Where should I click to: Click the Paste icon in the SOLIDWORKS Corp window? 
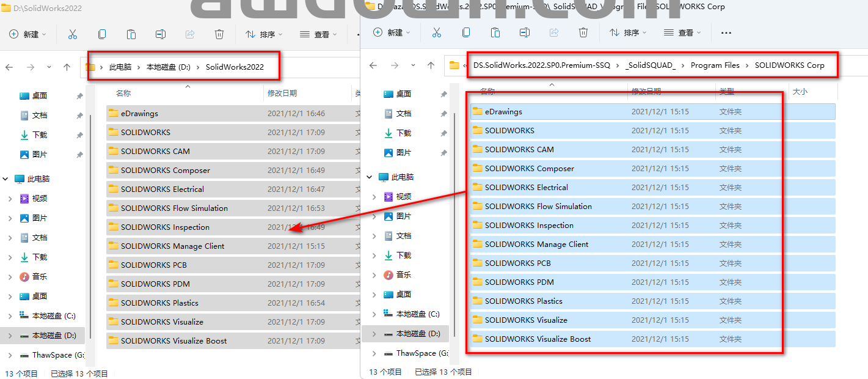point(495,32)
